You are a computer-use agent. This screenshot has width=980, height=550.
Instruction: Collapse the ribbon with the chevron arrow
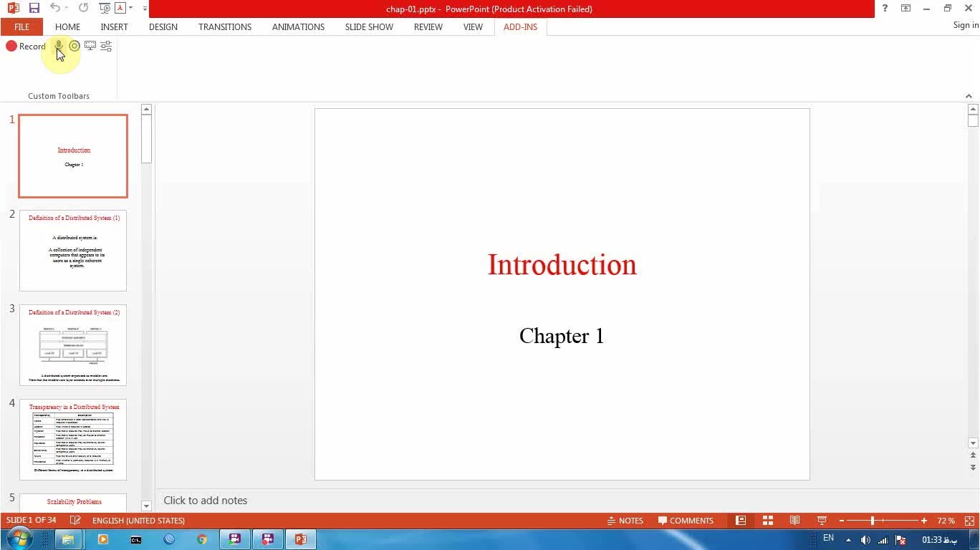pos(969,96)
